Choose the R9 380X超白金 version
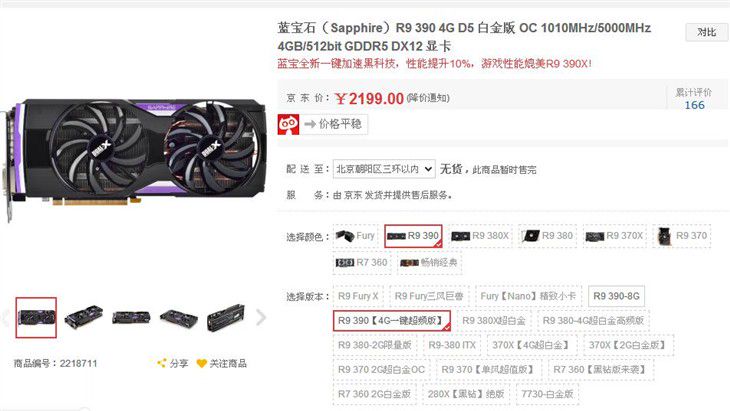 pyautogui.click(x=493, y=321)
